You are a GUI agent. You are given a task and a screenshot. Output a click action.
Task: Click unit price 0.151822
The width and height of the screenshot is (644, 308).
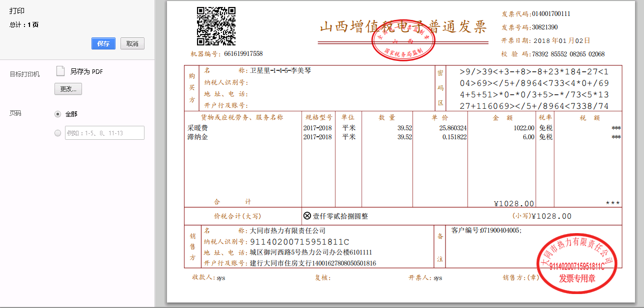[x=454, y=137]
